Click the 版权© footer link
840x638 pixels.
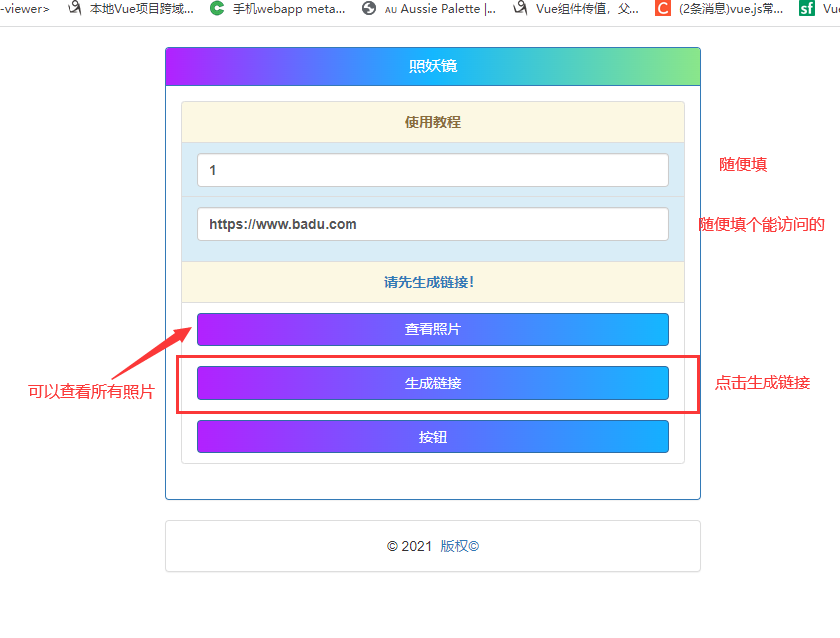(459, 546)
